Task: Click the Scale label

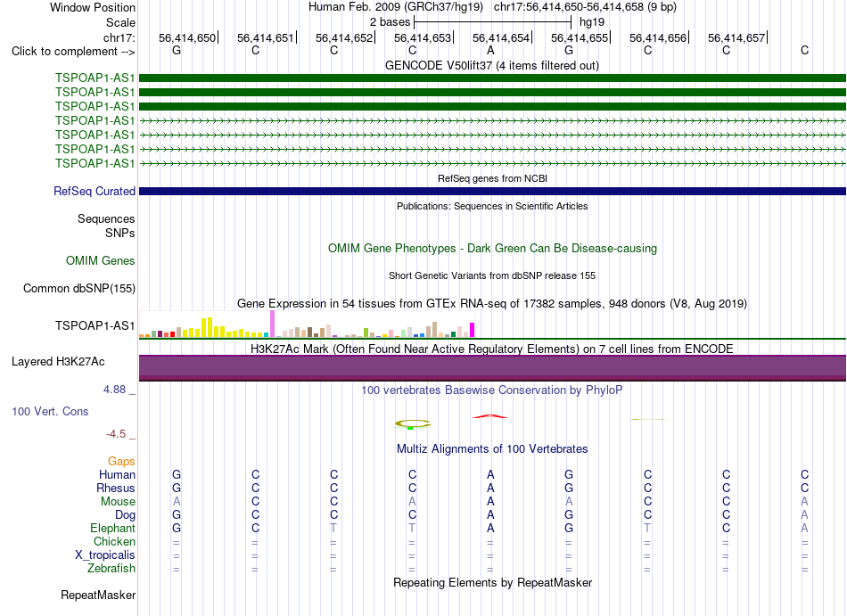Action: point(121,22)
